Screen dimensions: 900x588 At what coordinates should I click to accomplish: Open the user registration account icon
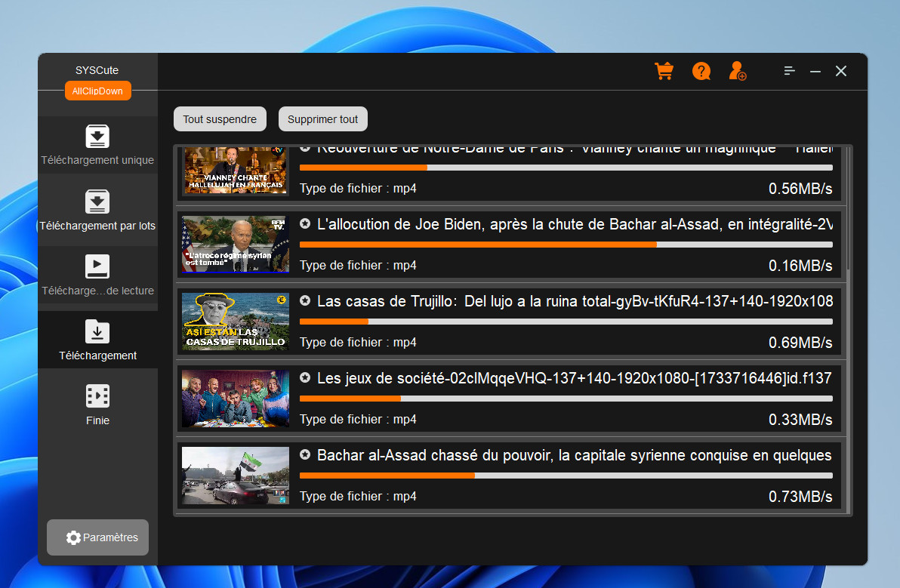tap(738, 71)
